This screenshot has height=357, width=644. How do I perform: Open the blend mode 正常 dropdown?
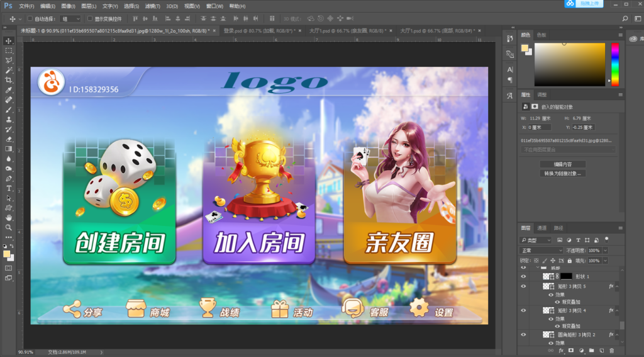point(541,250)
